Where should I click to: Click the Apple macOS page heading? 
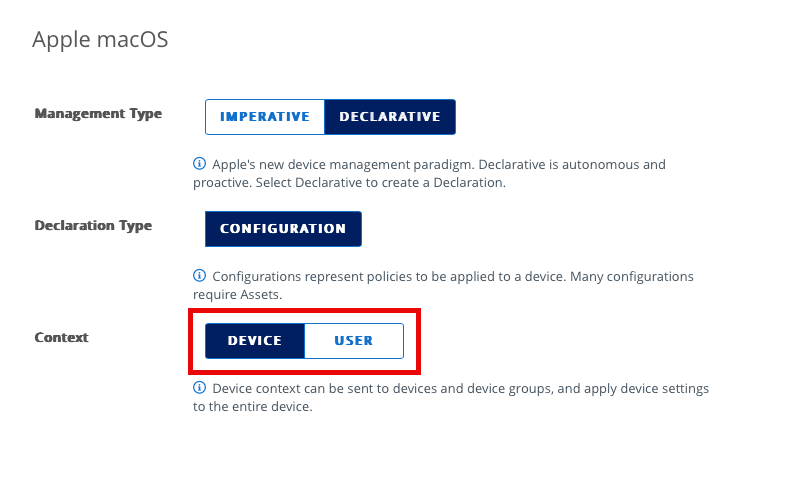(100, 39)
